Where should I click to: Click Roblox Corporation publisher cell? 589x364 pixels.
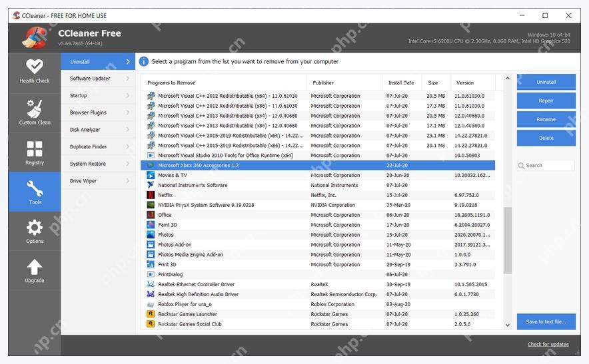click(x=333, y=304)
